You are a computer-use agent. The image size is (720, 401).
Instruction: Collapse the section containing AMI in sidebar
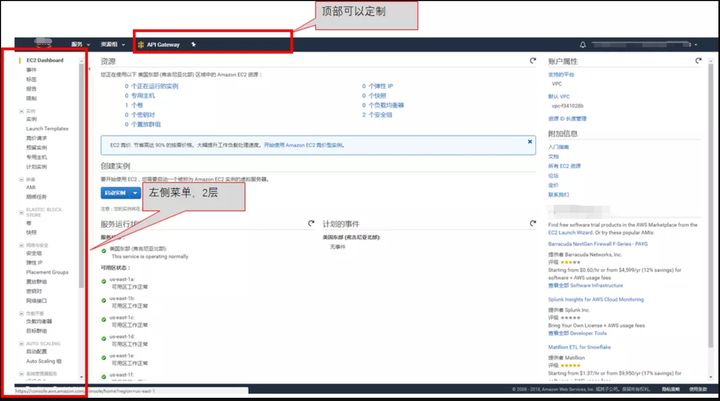[22, 180]
